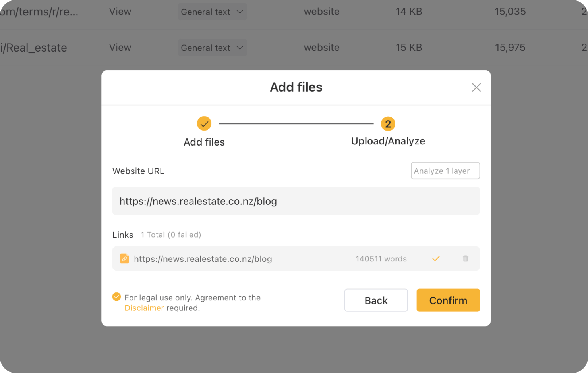Expand General text dropdown for Real_estate row
The image size is (588, 373).
coord(212,48)
